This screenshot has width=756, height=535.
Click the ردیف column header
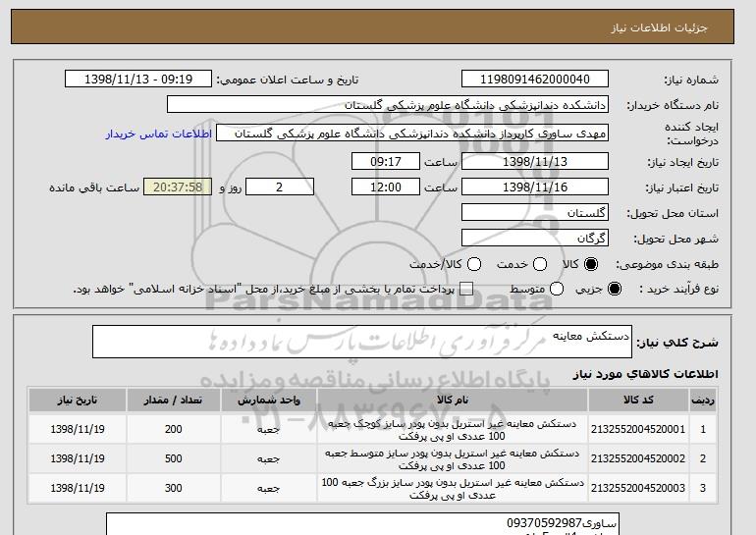click(703, 401)
